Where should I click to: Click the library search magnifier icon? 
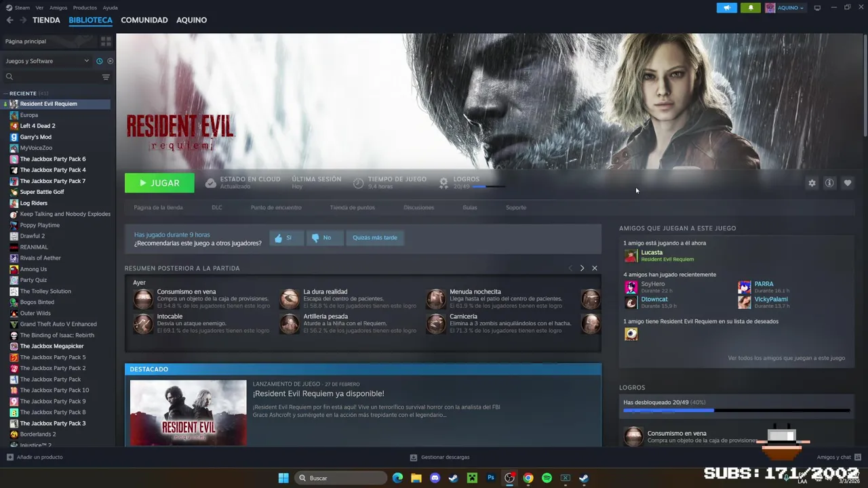point(9,77)
